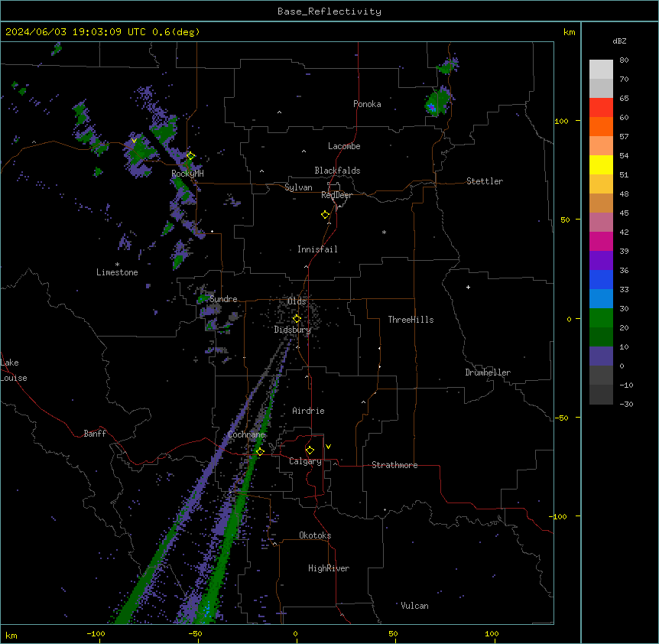
Task: Select the Sylvan label
Action: [298, 187]
